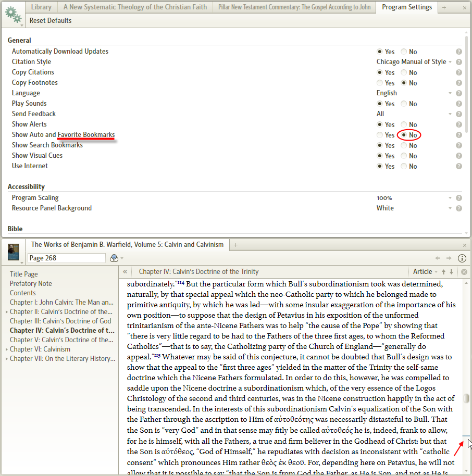Image resolution: width=472 pixels, height=476 pixels.
Task: Set Copy Citations to No
Action: 404,72
